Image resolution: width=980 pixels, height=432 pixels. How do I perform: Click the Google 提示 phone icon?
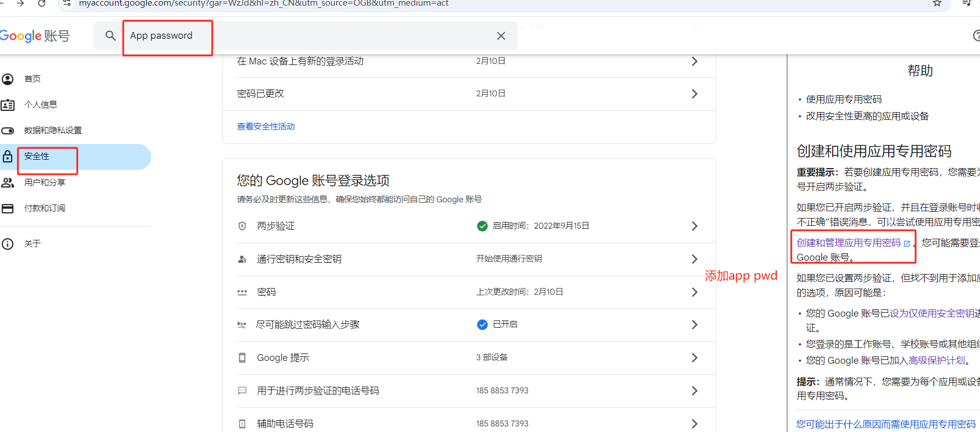click(242, 357)
